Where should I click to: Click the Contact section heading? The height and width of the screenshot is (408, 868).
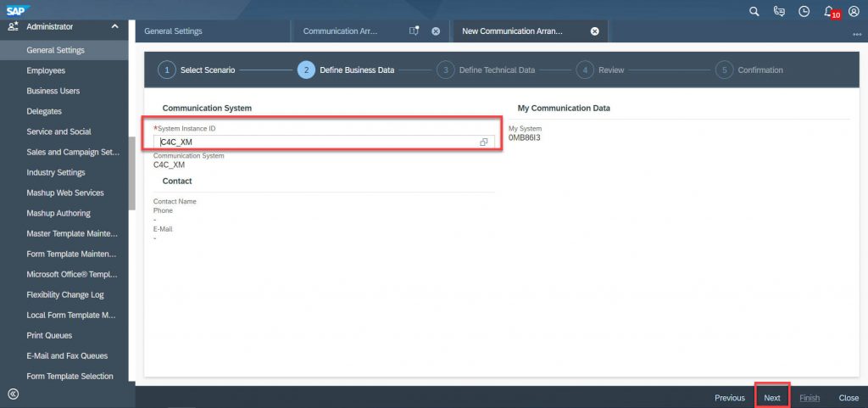tap(177, 181)
